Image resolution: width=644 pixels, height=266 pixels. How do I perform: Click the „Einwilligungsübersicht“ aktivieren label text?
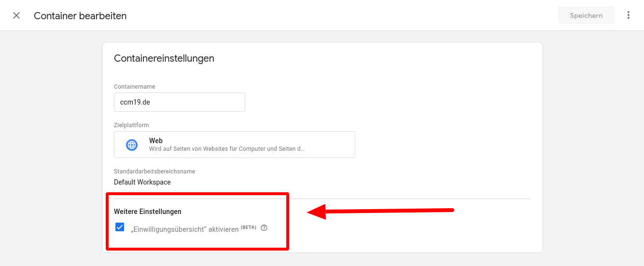click(184, 229)
